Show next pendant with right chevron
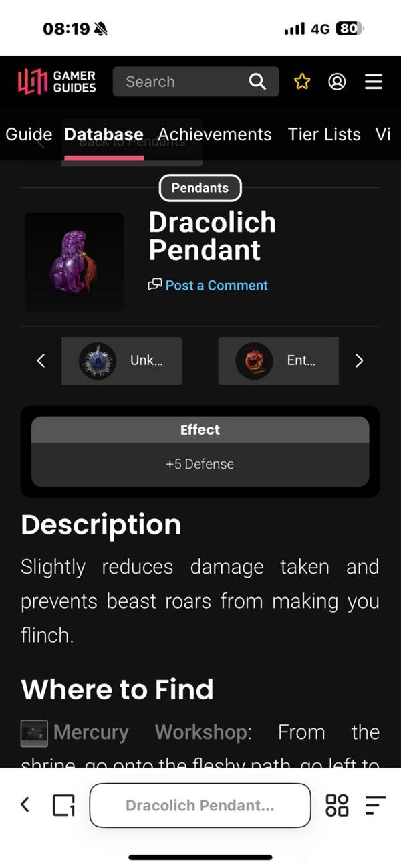The image size is (401, 868). click(x=359, y=360)
